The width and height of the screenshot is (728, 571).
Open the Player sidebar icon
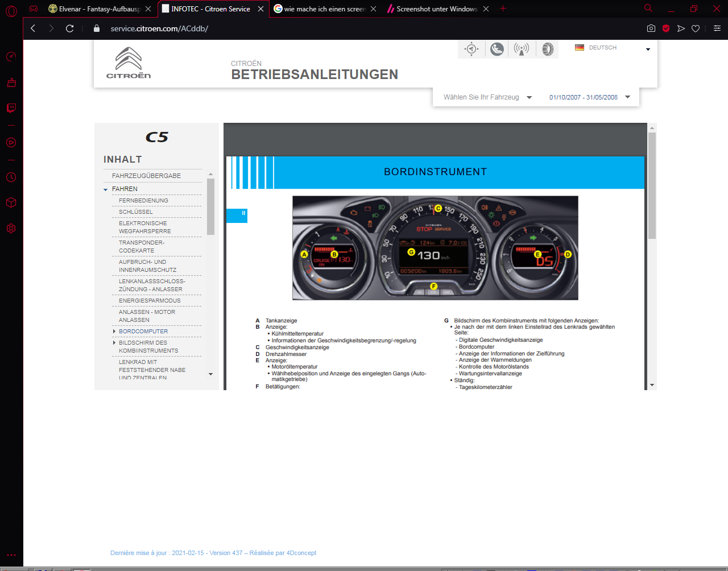(11, 143)
